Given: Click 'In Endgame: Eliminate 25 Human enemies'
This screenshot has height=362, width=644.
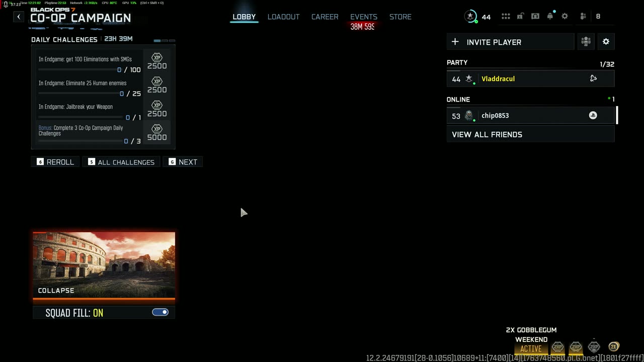Looking at the screenshot, I should [83, 83].
